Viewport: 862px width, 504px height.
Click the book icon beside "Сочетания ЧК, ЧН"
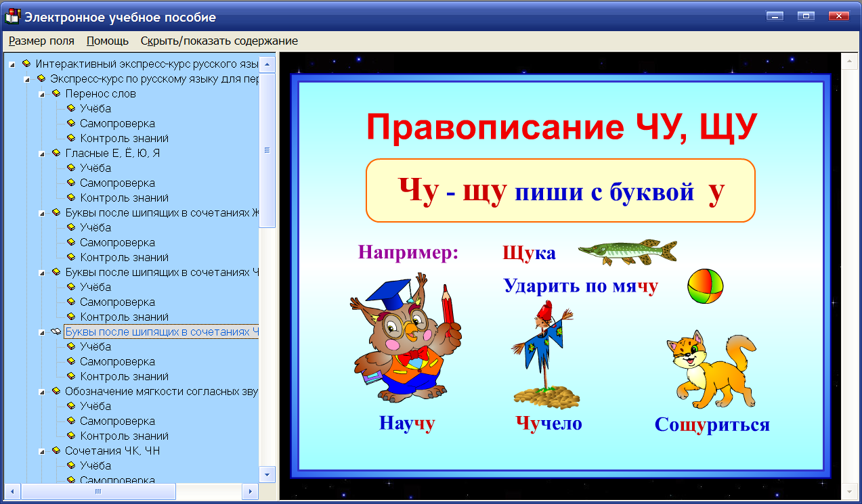click(57, 451)
